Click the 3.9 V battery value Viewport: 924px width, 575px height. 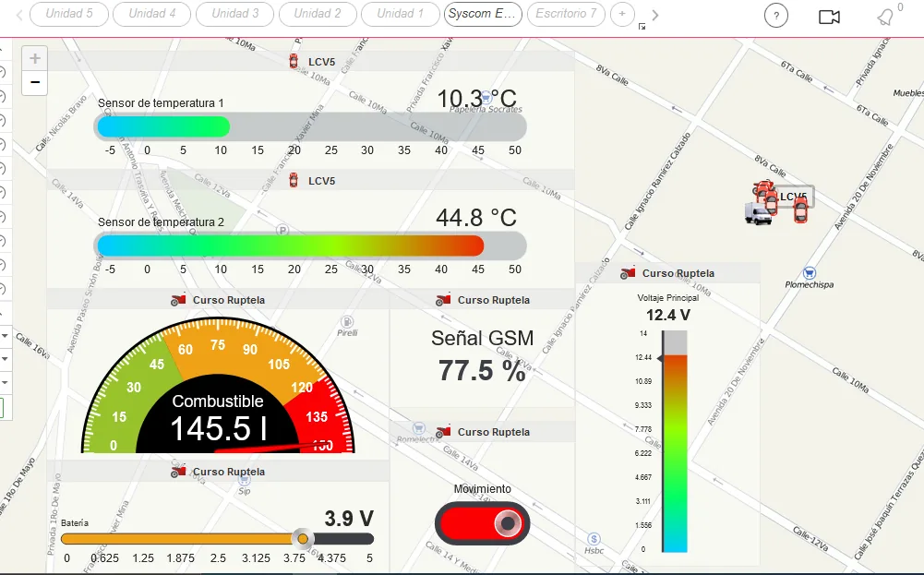(x=349, y=519)
